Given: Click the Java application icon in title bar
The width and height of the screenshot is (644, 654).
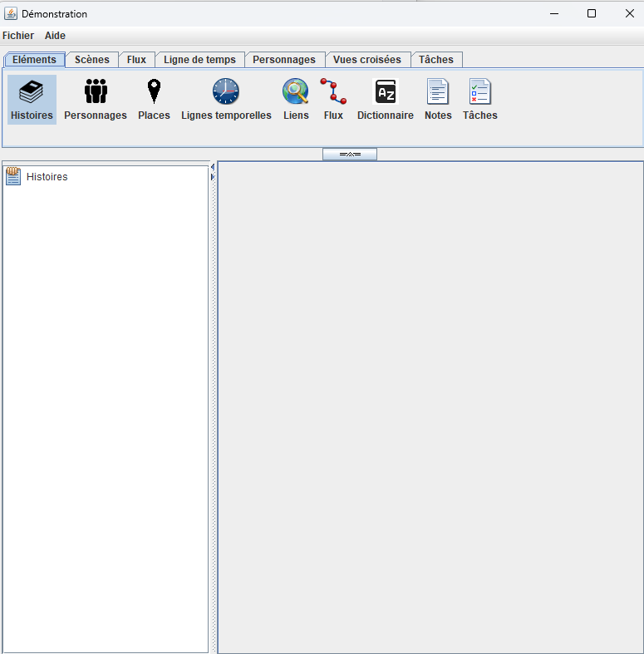Looking at the screenshot, I should coord(11,14).
